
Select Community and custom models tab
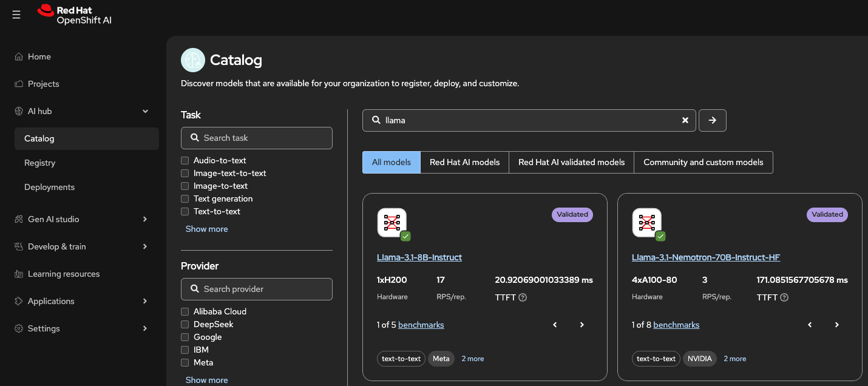pos(704,162)
